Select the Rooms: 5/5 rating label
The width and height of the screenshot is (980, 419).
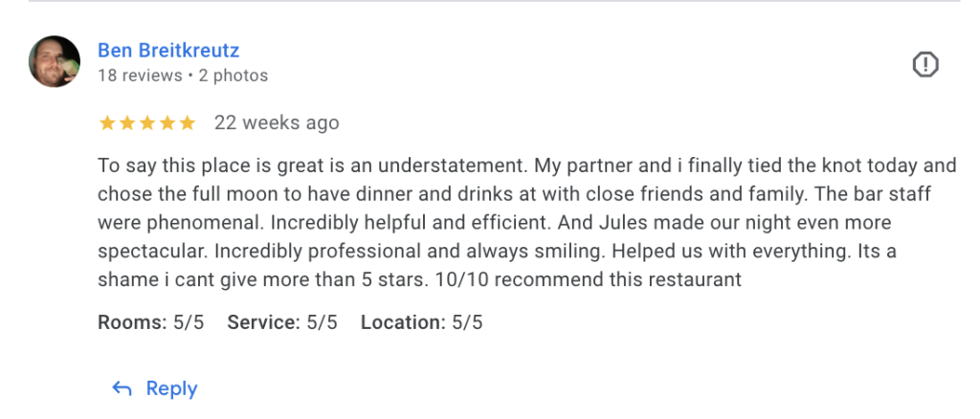[x=151, y=322]
